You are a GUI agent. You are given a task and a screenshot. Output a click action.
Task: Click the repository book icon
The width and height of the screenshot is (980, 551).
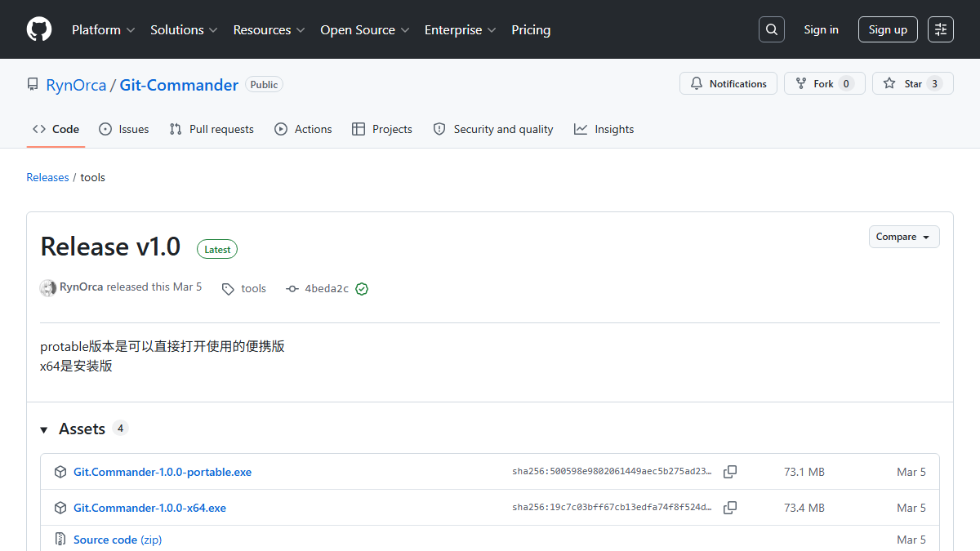click(33, 85)
